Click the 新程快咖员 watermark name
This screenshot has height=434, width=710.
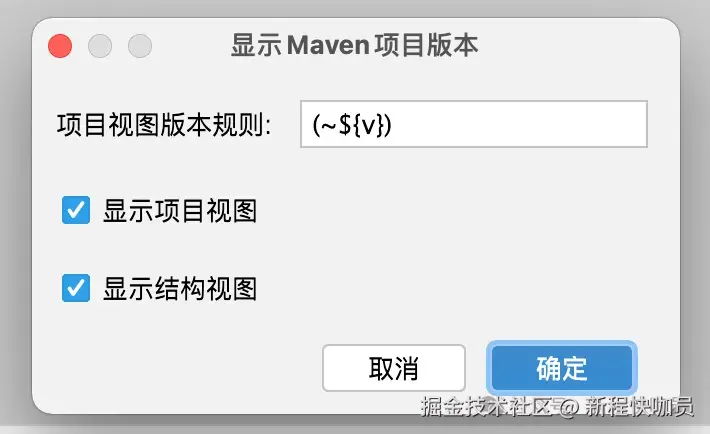tap(639, 406)
